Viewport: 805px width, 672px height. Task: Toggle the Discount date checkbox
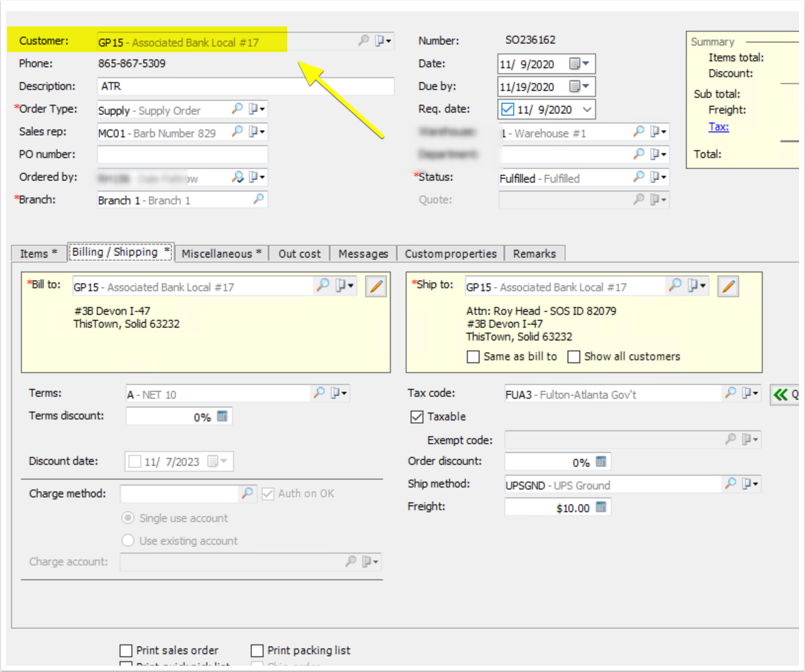135,461
